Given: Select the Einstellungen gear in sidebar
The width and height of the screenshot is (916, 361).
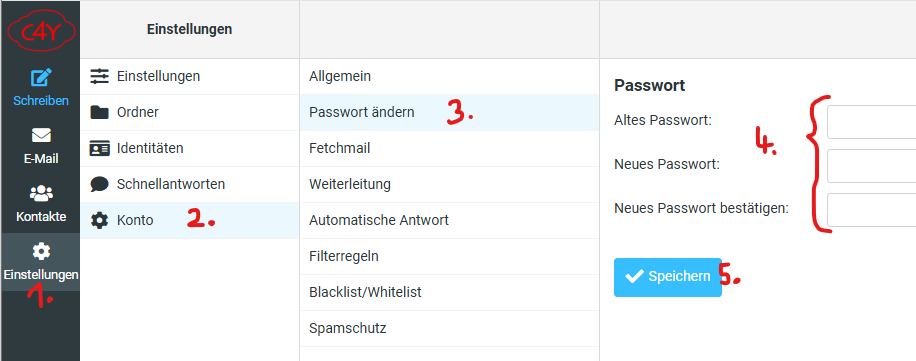Looking at the screenshot, I should click(41, 251).
